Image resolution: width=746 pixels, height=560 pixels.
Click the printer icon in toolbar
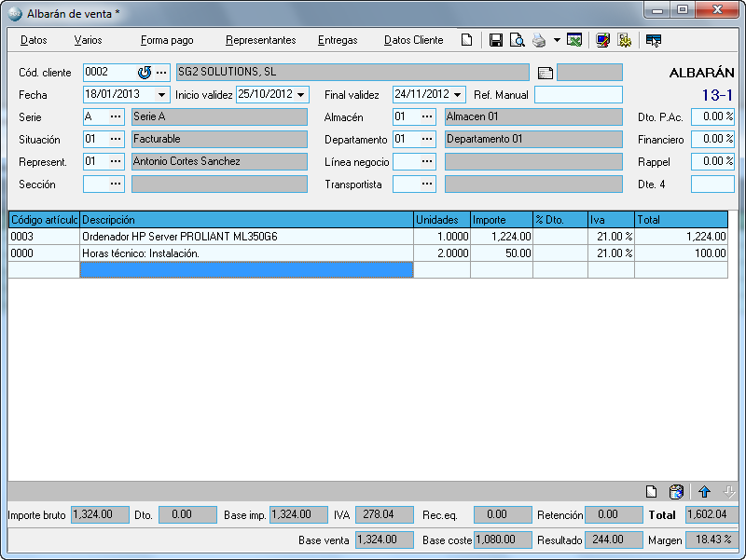click(539, 40)
